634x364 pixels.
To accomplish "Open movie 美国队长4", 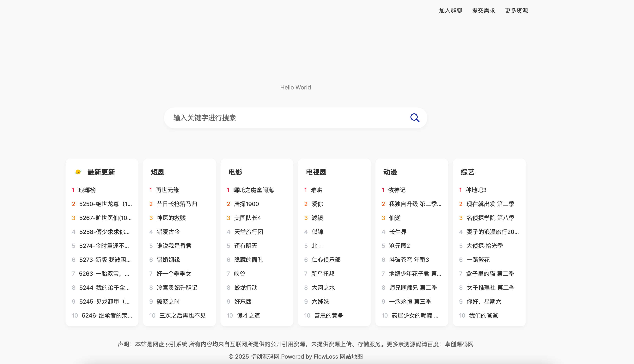I will pos(247,218).
